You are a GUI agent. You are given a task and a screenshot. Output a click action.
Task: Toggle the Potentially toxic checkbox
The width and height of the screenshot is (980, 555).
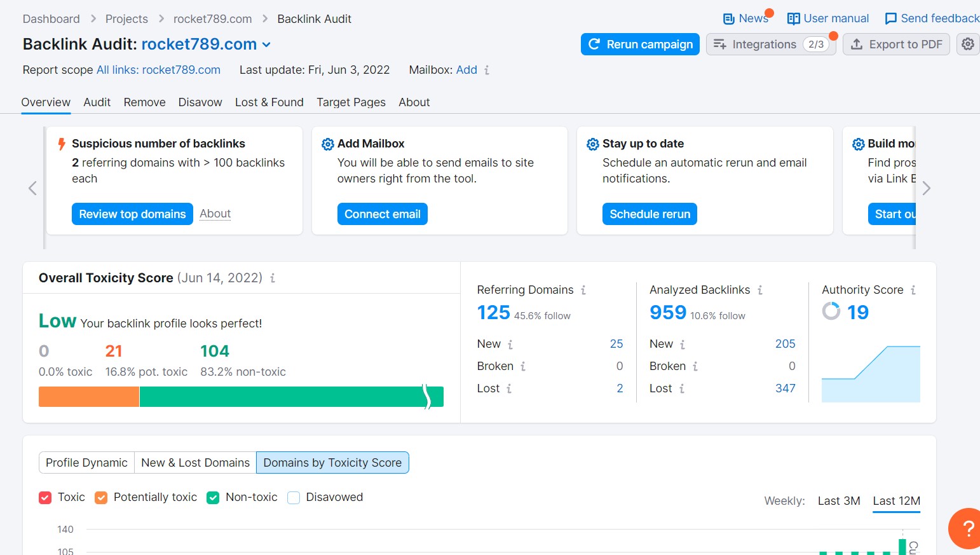tap(101, 498)
